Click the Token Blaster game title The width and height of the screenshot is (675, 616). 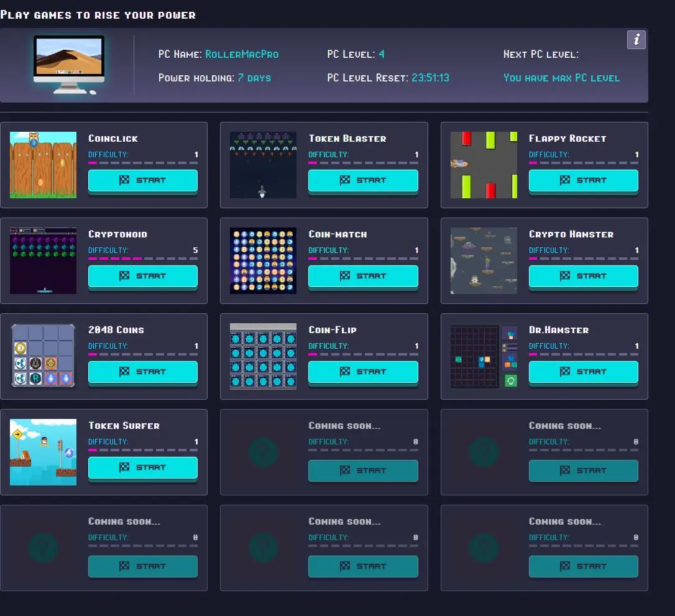pos(347,139)
